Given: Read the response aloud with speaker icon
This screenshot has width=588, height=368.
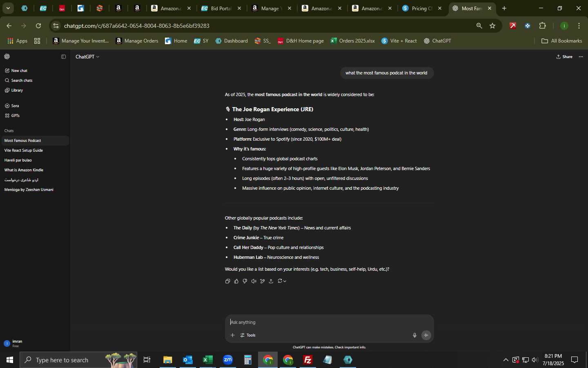Looking at the screenshot, I should point(254,281).
